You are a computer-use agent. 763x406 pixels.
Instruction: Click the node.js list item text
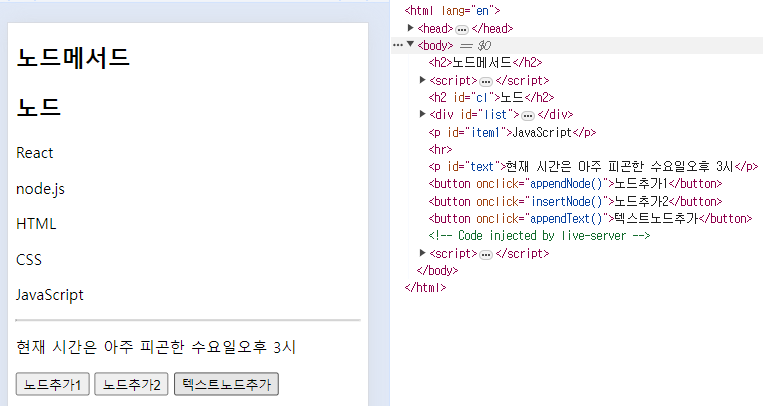[x=40, y=189]
